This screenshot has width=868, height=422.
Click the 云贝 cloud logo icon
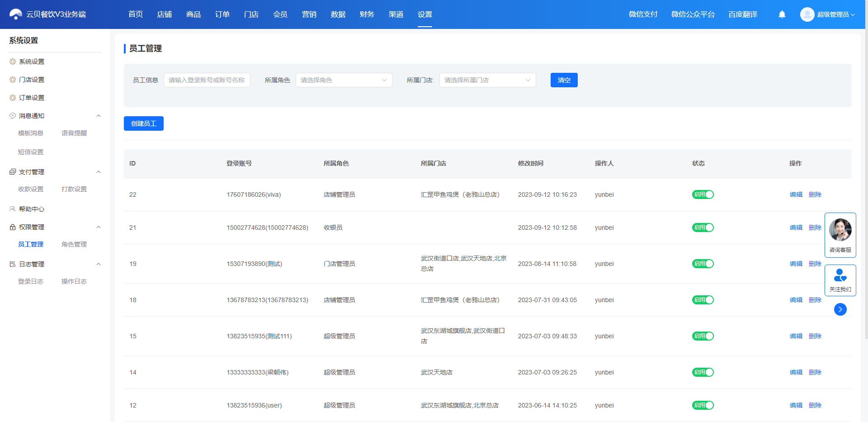pos(16,14)
